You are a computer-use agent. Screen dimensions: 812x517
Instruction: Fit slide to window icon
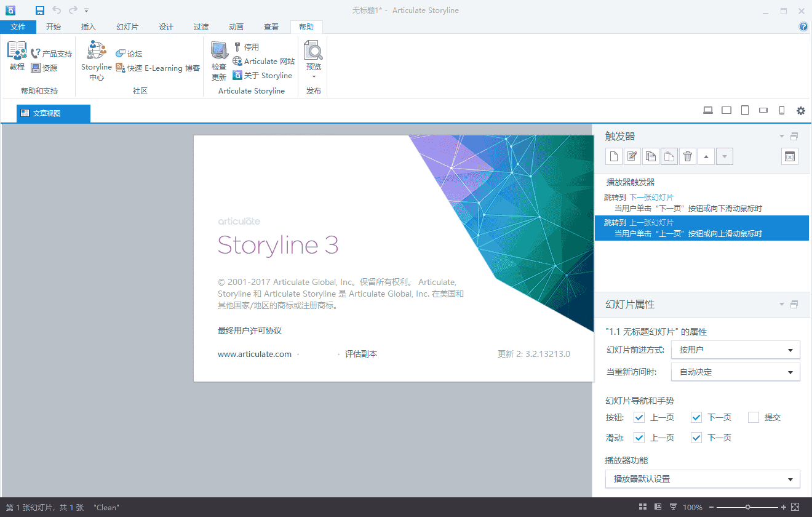click(795, 507)
